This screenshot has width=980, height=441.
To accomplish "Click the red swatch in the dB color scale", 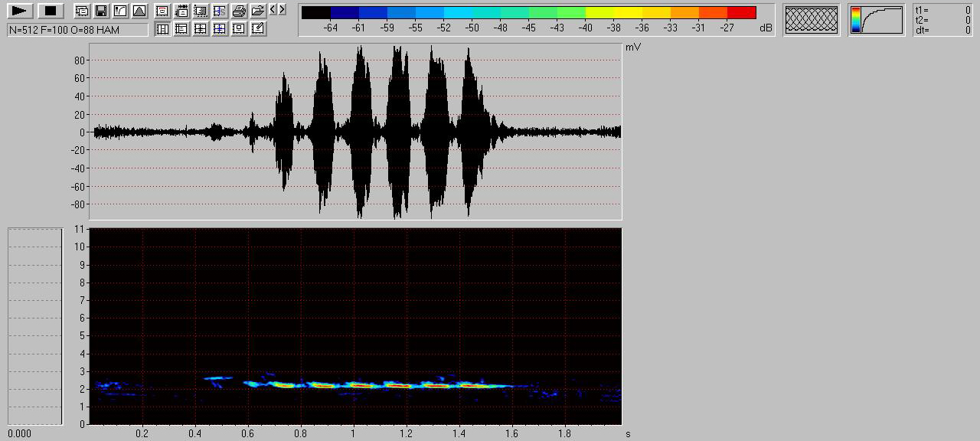I will click(x=741, y=12).
